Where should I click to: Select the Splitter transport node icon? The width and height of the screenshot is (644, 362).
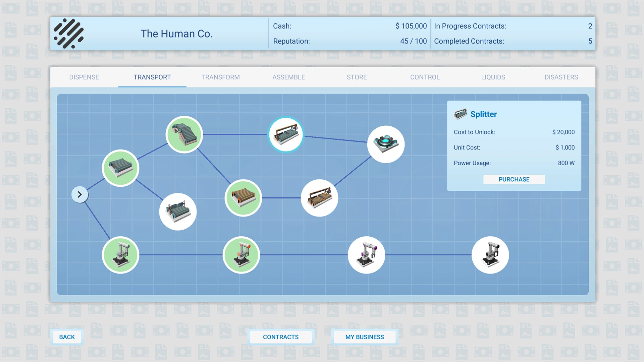pos(286,132)
